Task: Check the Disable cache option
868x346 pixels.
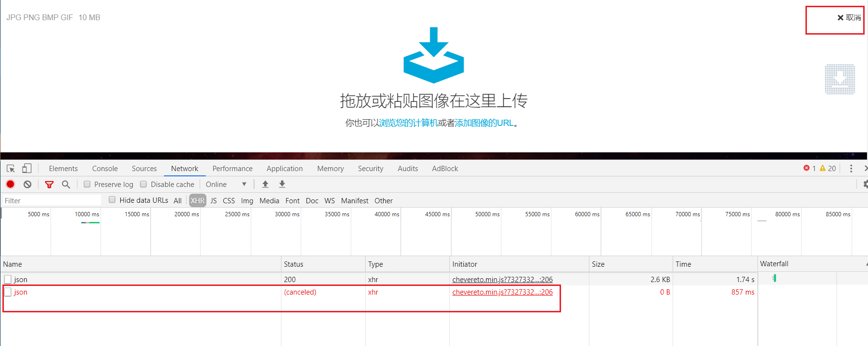Action: [x=143, y=185]
